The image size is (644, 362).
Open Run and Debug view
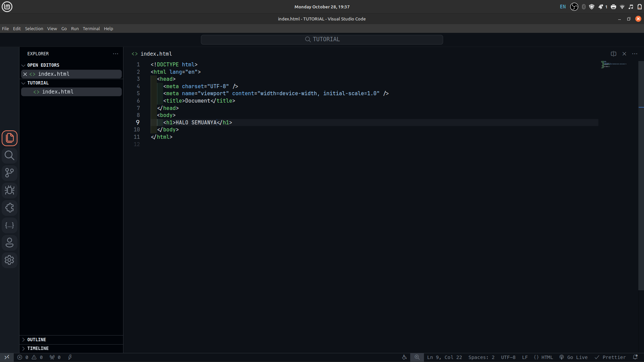point(9,190)
